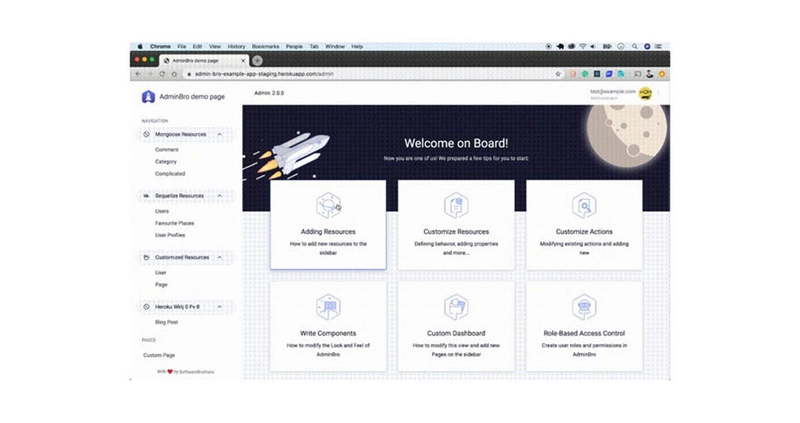Open the People menu
Image resolution: width=800 pixels, height=423 pixels.
pyautogui.click(x=294, y=46)
